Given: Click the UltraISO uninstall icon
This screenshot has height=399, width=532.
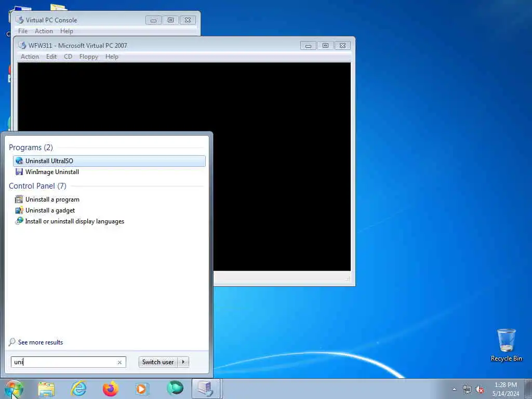Looking at the screenshot, I should click(x=19, y=161).
